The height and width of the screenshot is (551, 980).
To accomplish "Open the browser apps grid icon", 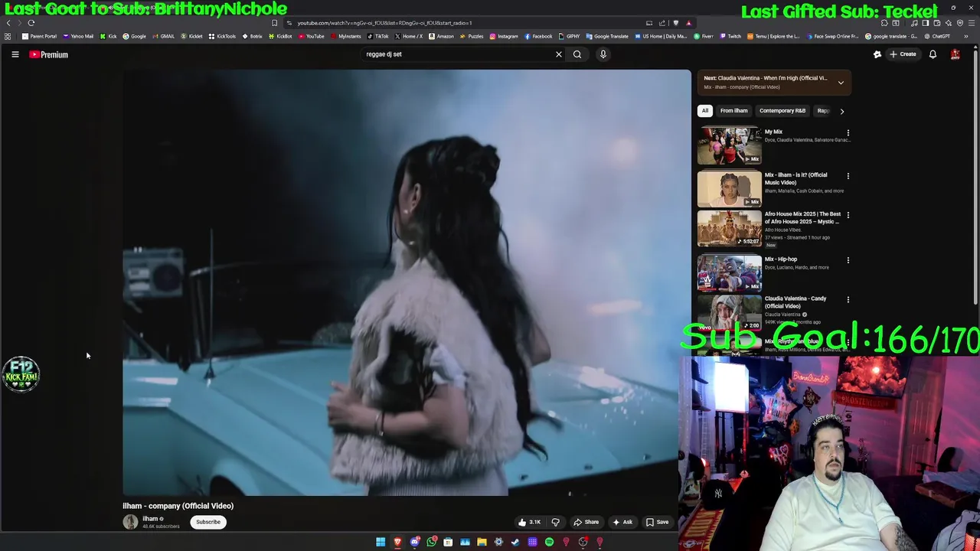I will (8, 37).
